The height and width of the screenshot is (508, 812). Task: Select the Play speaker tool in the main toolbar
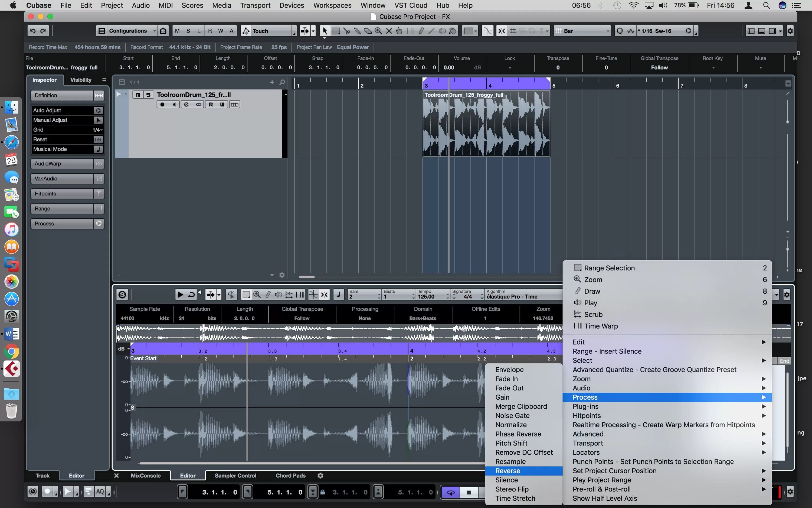(442, 31)
